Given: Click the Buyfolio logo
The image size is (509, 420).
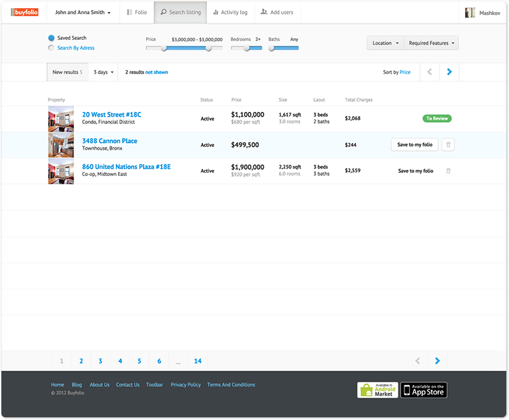Looking at the screenshot, I should [24, 12].
